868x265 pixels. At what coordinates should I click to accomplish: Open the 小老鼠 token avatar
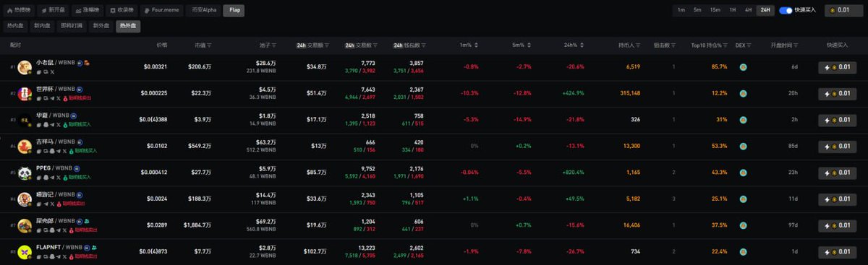pyautogui.click(x=24, y=67)
